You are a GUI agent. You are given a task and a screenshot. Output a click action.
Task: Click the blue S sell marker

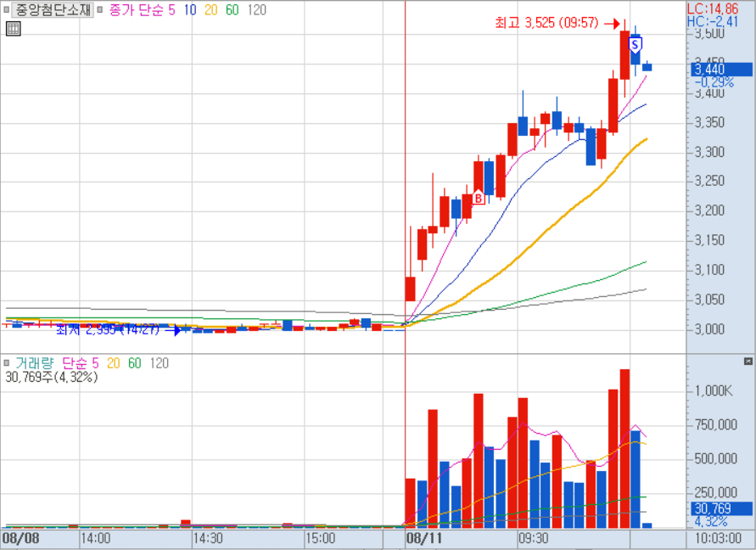click(635, 43)
